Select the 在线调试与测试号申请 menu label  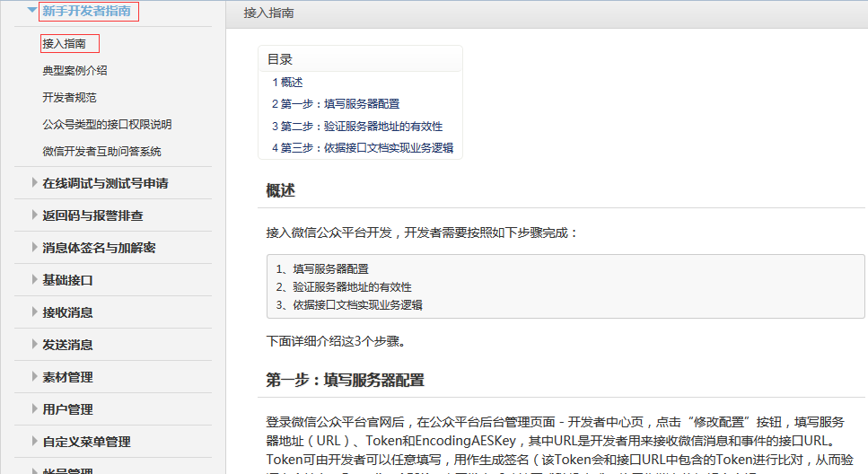coord(105,183)
